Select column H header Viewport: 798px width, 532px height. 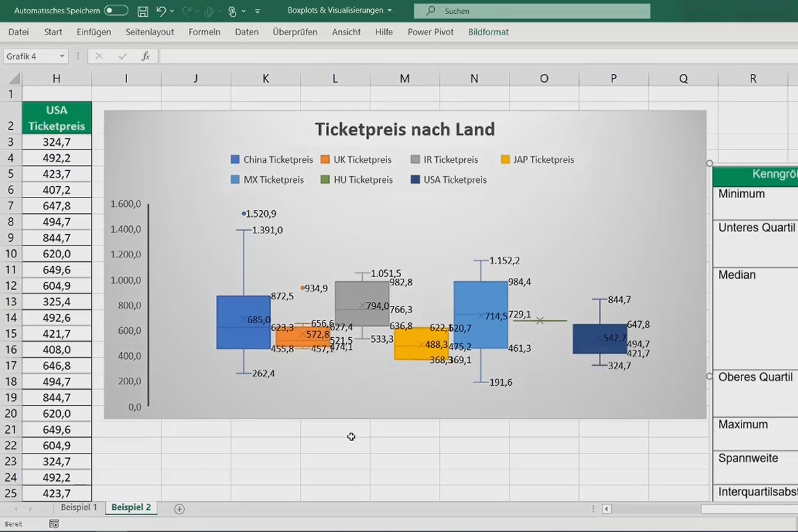[x=57, y=78]
